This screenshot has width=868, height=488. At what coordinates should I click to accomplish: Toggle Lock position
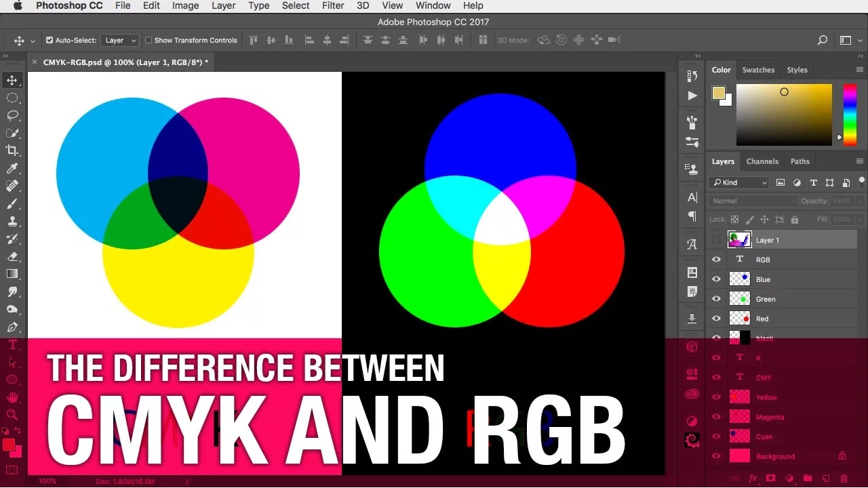click(x=764, y=220)
